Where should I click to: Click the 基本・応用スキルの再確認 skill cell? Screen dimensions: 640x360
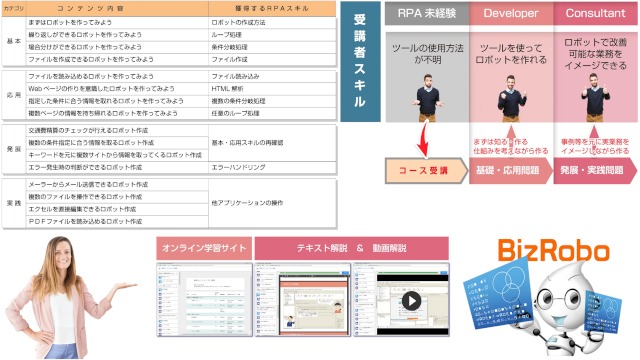pyautogui.click(x=272, y=143)
